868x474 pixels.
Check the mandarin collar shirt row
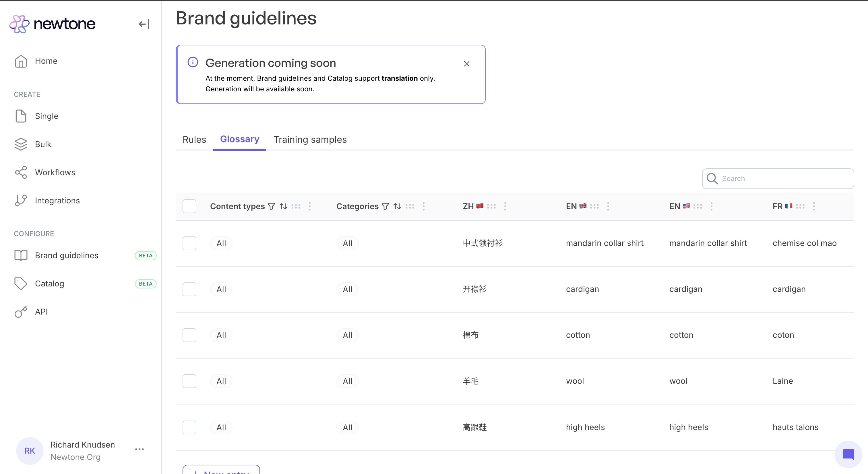click(189, 243)
